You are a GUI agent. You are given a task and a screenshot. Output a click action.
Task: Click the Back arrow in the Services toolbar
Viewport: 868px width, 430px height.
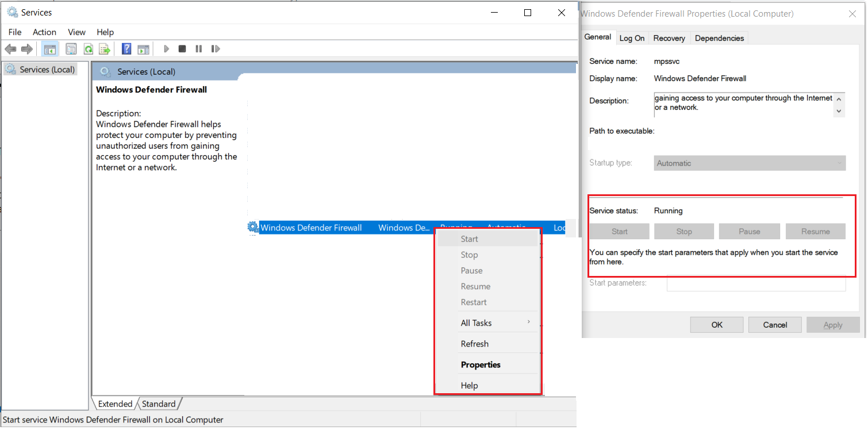[10, 49]
